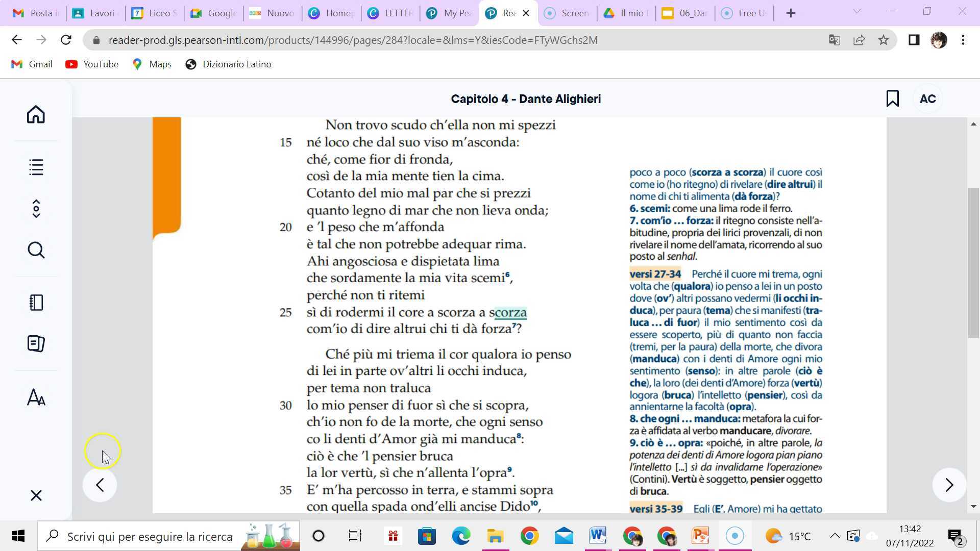Click the address bar URL
The height and width of the screenshot is (551, 980).
pos(353,40)
